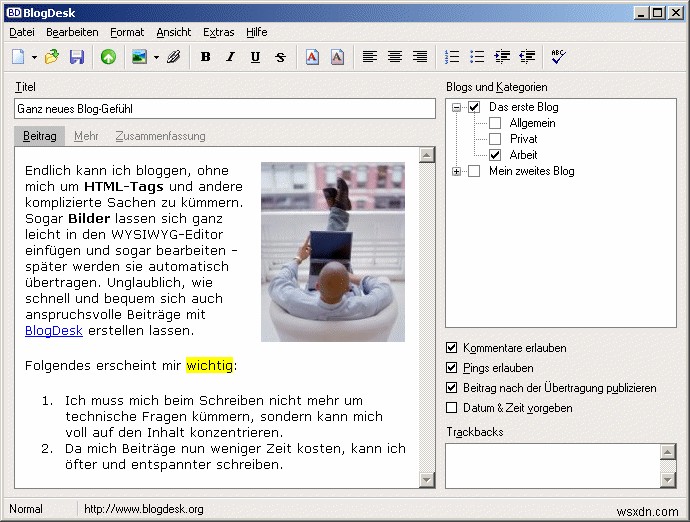
Task: Switch to the Beitrag tab
Action: 40,136
